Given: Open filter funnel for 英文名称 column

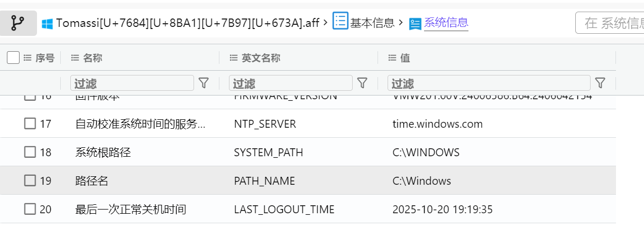Looking at the screenshot, I should pyautogui.click(x=362, y=83).
